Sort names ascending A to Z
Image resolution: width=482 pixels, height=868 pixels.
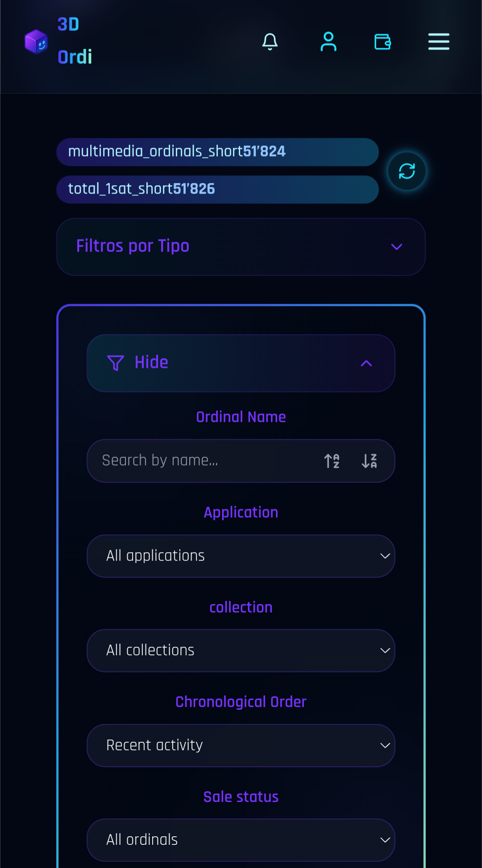pos(332,461)
